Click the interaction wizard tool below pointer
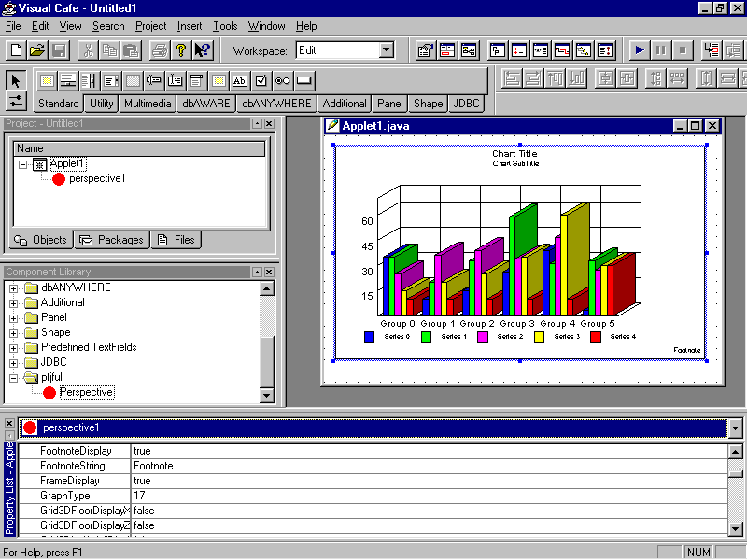Screen dimensions: 747x560 point(16,101)
